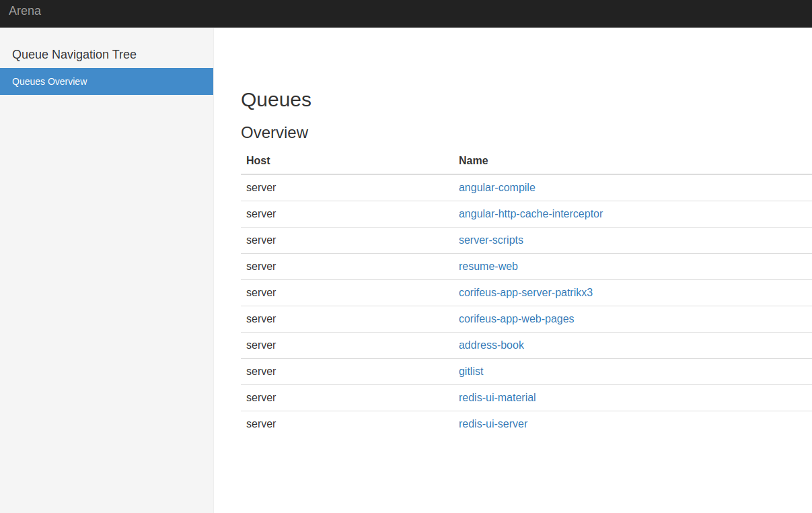Open the angular-http-cache-interceptor queue
This screenshot has width=812, height=513.
531,213
